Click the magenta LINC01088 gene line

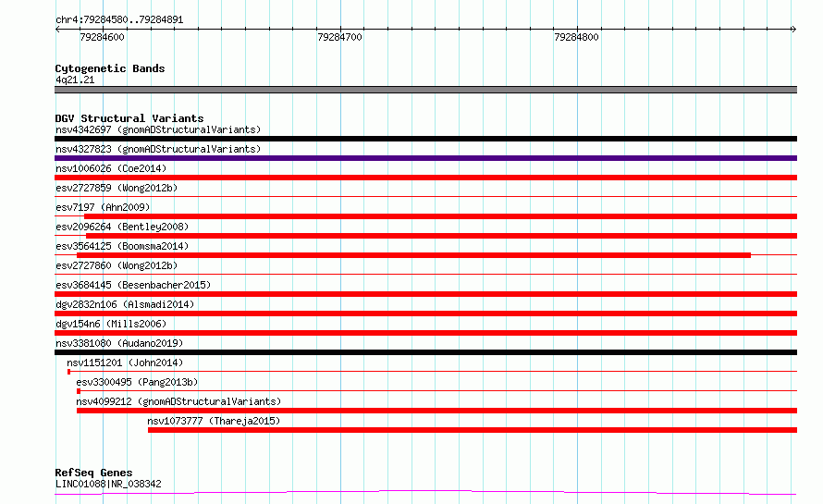tap(425, 493)
